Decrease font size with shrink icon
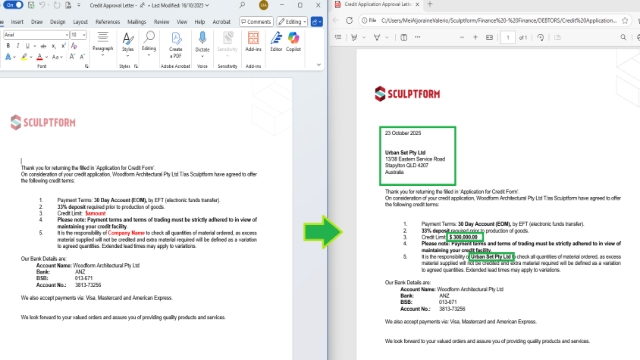640x360 pixels. pyautogui.click(x=82, y=57)
